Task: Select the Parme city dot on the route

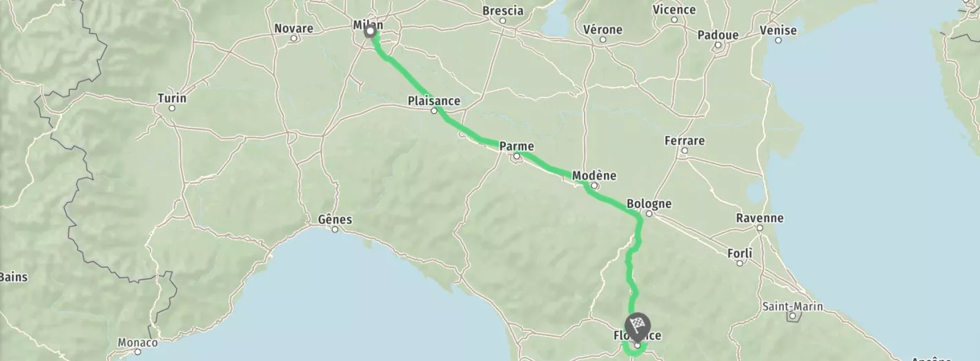Action: coord(516,157)
